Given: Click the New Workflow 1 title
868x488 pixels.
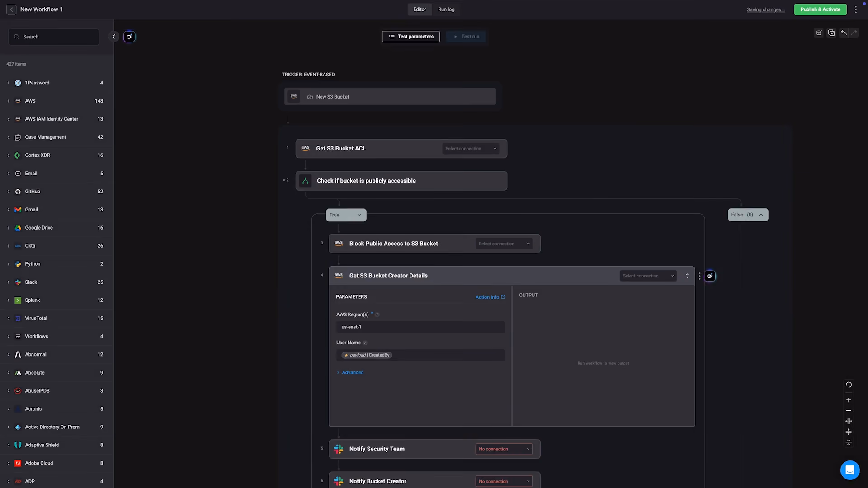Looking at the screenshot, I should pos(42,9).
